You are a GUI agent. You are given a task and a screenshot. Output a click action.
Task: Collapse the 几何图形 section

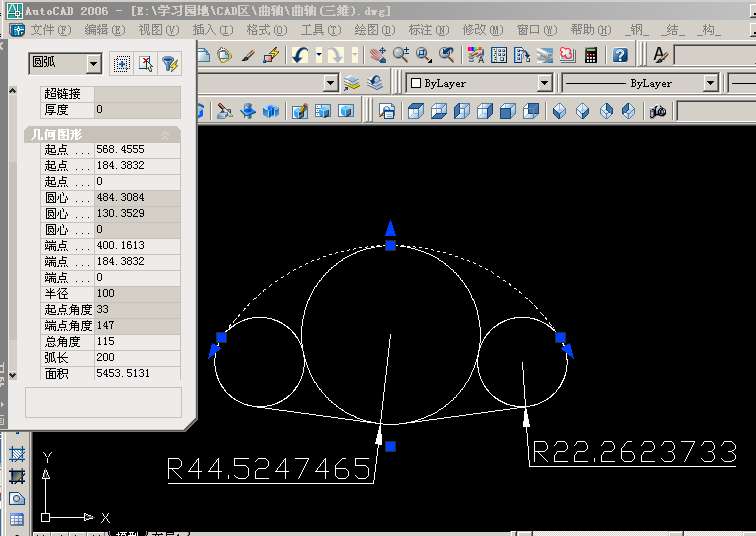165,134
